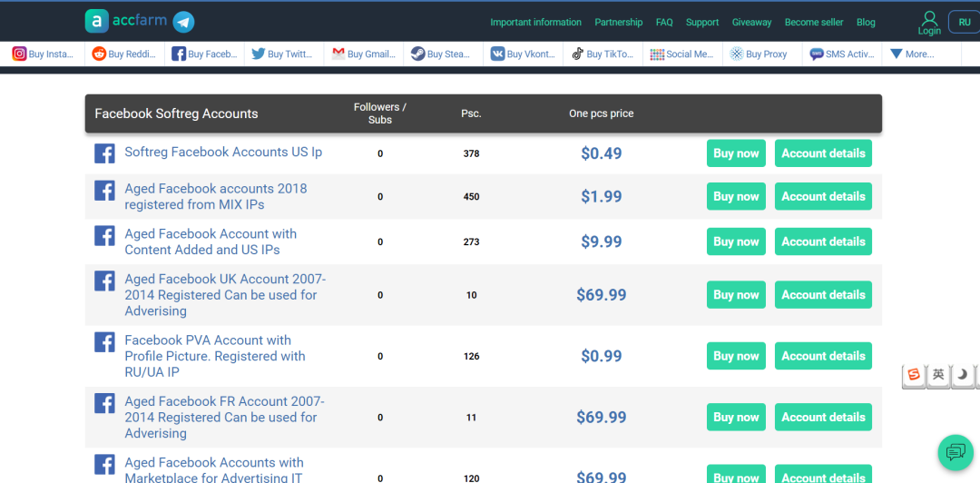Go to the Become seller page
This screenshot has width=980, height=483.
point(813,22)
